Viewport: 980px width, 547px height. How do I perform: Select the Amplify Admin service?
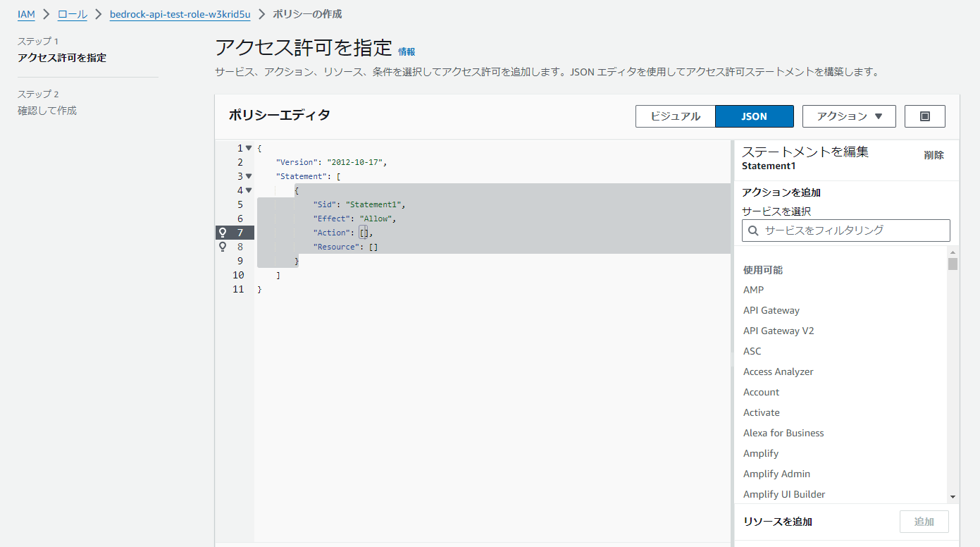777,474
